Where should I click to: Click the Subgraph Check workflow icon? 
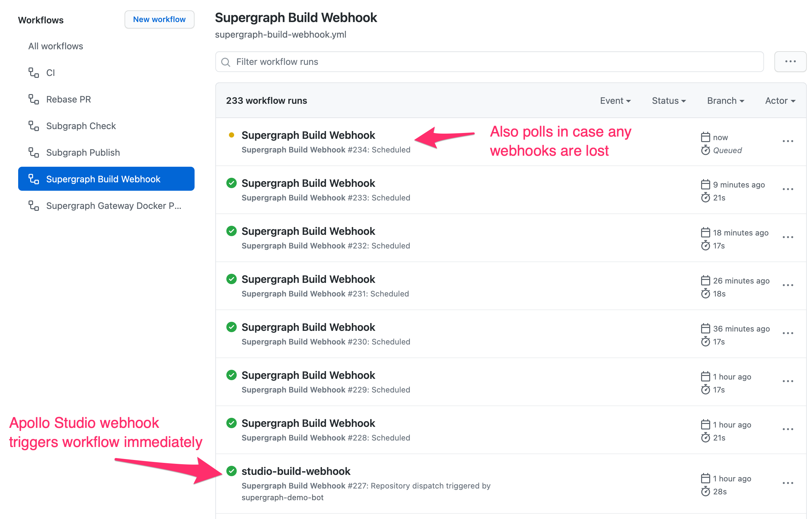33,126
